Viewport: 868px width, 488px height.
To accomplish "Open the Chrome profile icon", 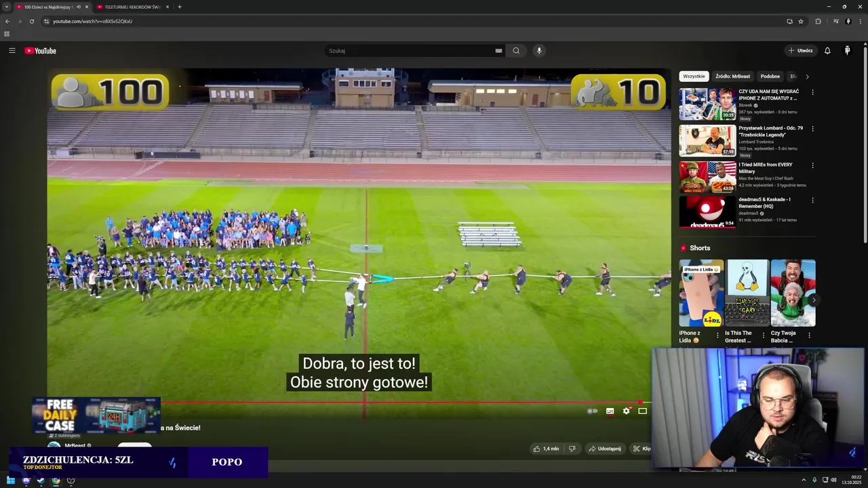I will (x=848, y=21).
